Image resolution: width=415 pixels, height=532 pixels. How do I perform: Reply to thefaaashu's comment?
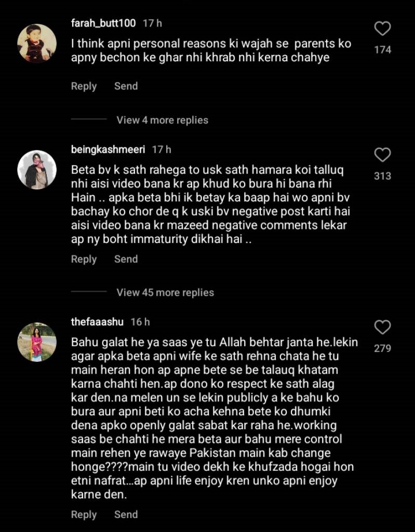[x=84, y=515]
